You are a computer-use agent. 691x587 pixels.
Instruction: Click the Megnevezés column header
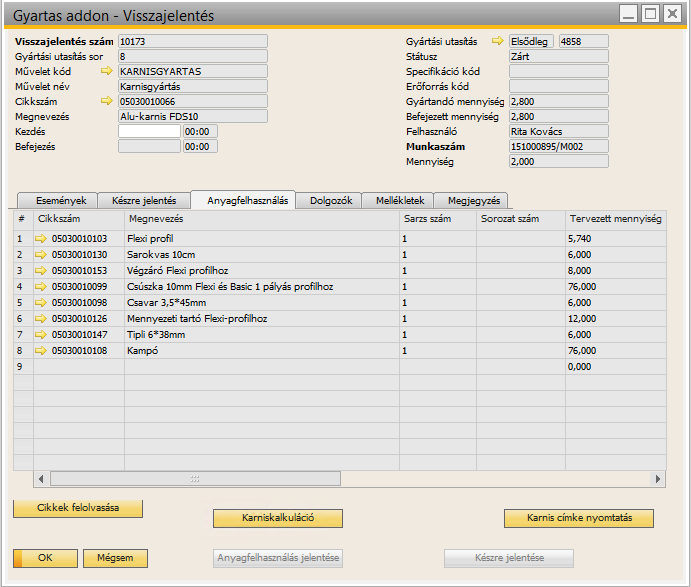click(262, 219)
